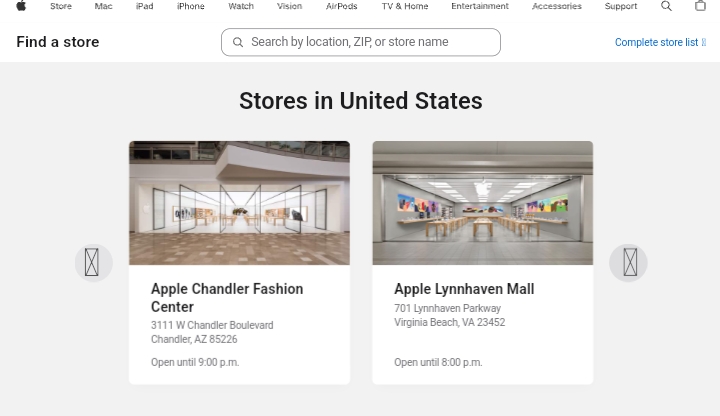The width and height of the screenshot is (720, 416).
Task: Select TV & Home menu item
Action: [405, 6]
